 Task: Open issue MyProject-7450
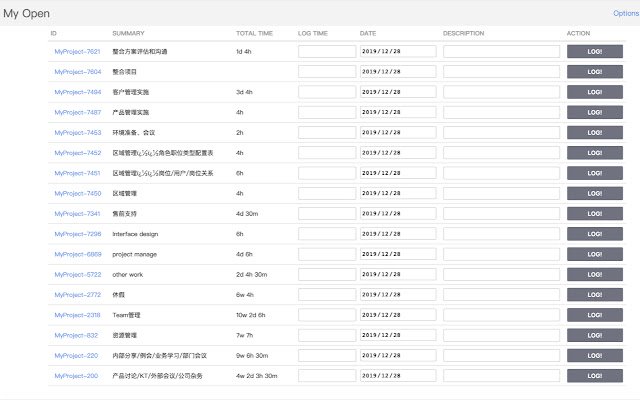click(x=78, y=193)
